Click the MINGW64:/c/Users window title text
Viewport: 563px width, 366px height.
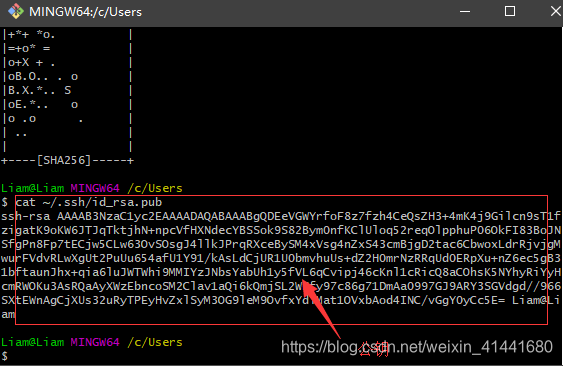[x=85, y=12]
